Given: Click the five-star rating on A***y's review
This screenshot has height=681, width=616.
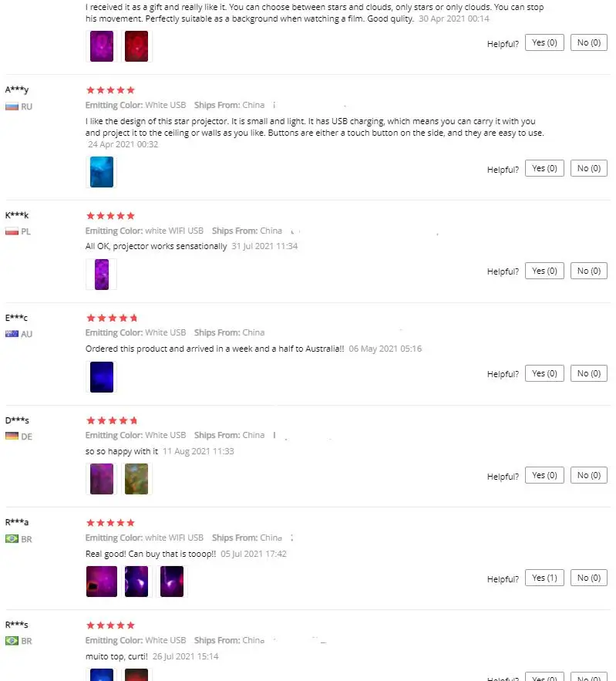Looking at the screenshot, I should click(110, 90).
